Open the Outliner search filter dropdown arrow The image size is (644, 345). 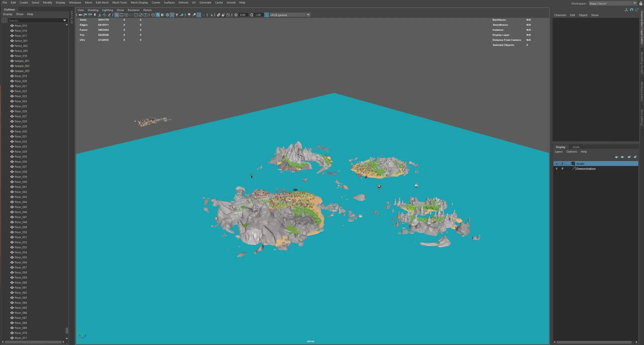tap(65, 20)
